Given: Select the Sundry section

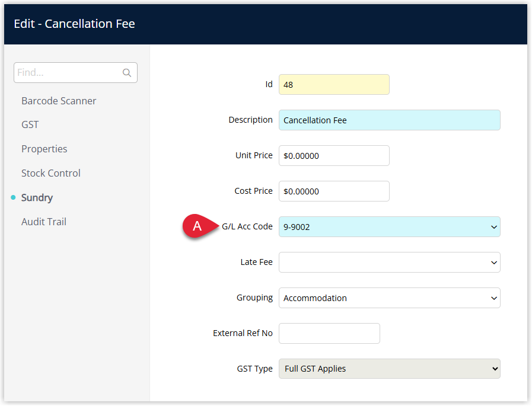Looking at the screenshot, I should (x=37, y=197).
